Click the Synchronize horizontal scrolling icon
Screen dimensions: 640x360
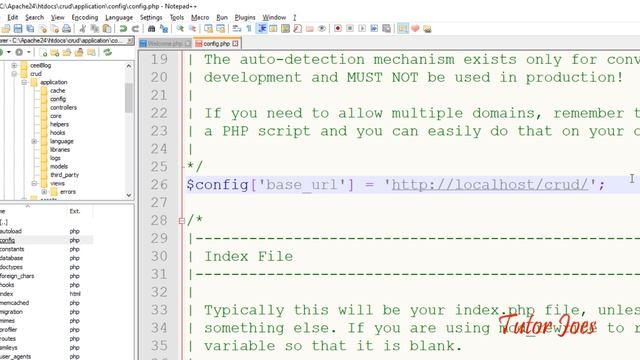point(220,29)
